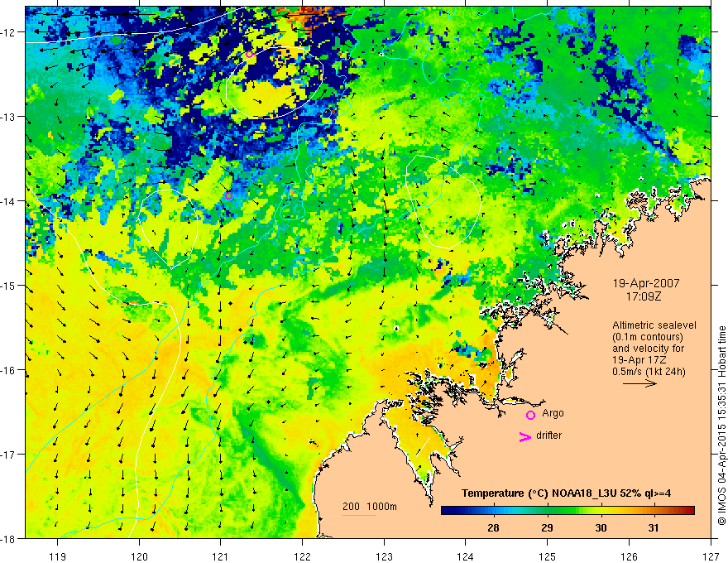The image size is (728, 563).
Task: Click the magenta drifter arrowhead in legend
Action: (x=524, y=437)
